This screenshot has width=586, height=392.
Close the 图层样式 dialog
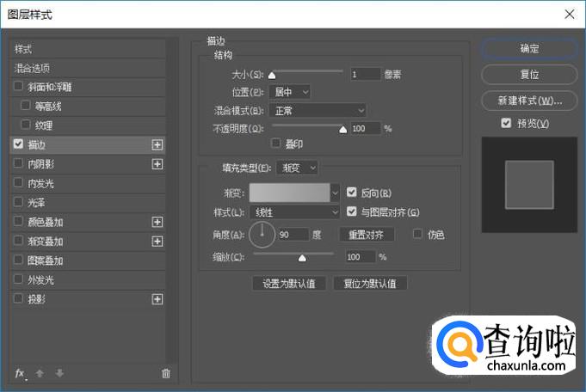coord(570,15)
